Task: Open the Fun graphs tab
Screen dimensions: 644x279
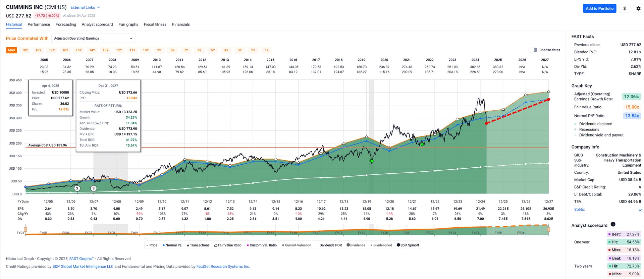Action: tap(128, 24)
